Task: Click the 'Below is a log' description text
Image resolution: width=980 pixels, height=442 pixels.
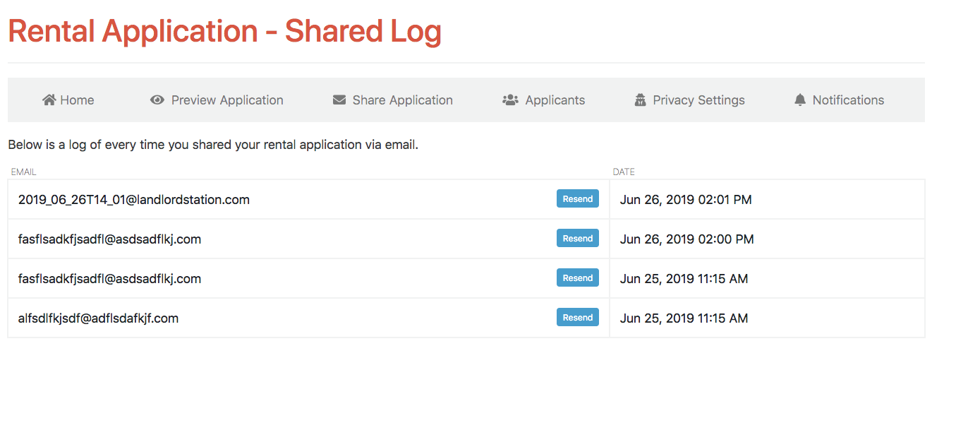Action: tap(213, 145)
